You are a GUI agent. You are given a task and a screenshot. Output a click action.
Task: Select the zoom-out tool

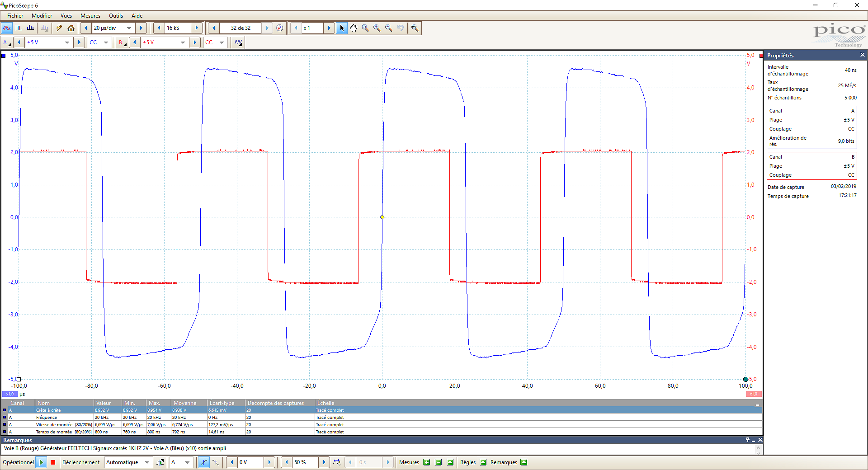(x=389, y=28)
